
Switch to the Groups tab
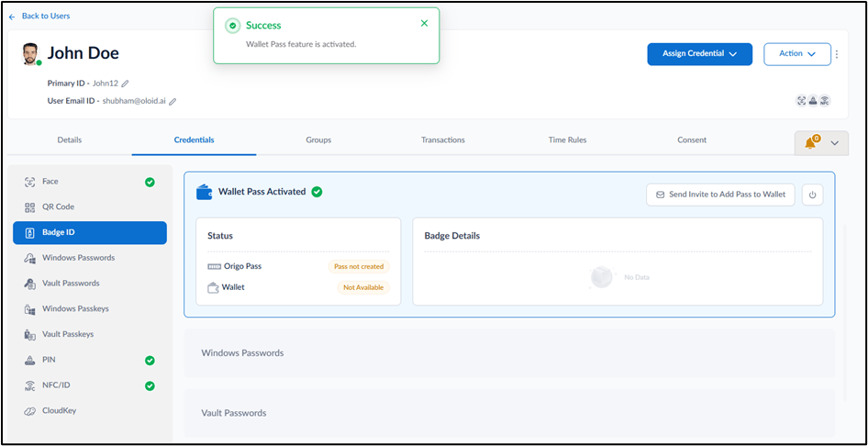[318, 140]
